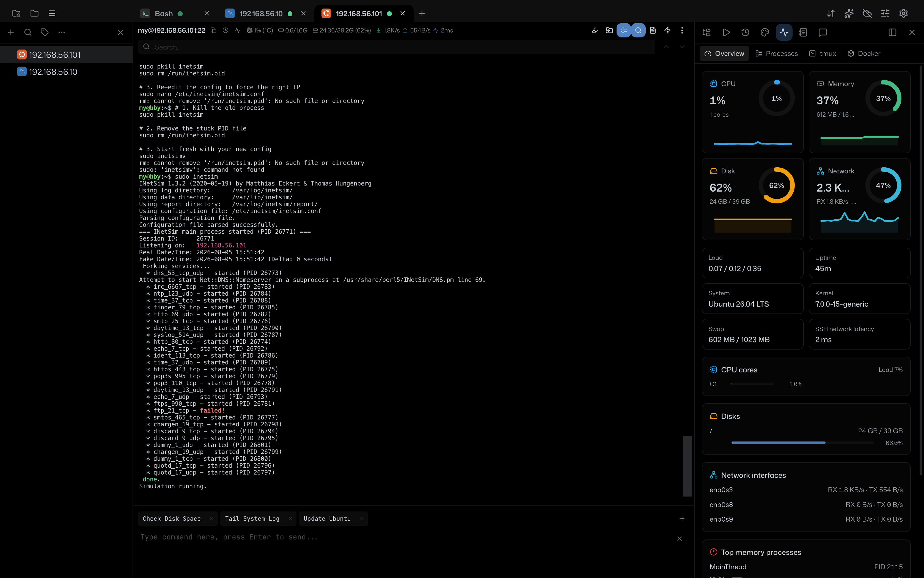Open the Processes tab
This screenshot has height=578, width=924.
click(777, 53)
